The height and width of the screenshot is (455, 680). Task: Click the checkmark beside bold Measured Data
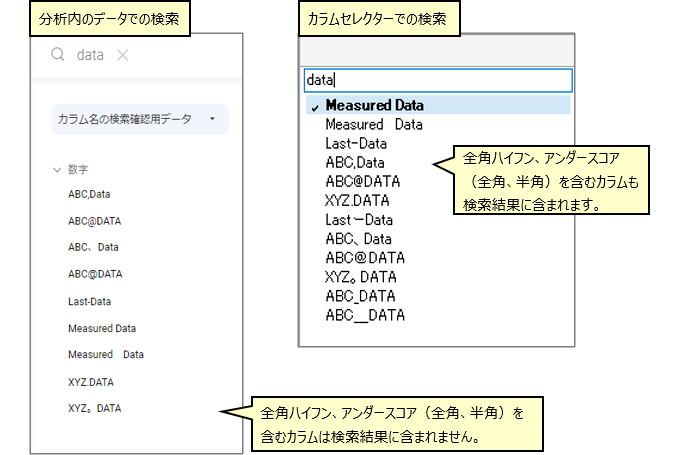coord(315,106)
